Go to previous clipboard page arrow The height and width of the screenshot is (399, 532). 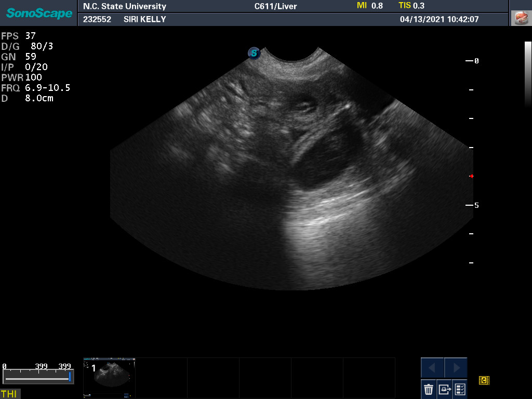coord(432,368)
